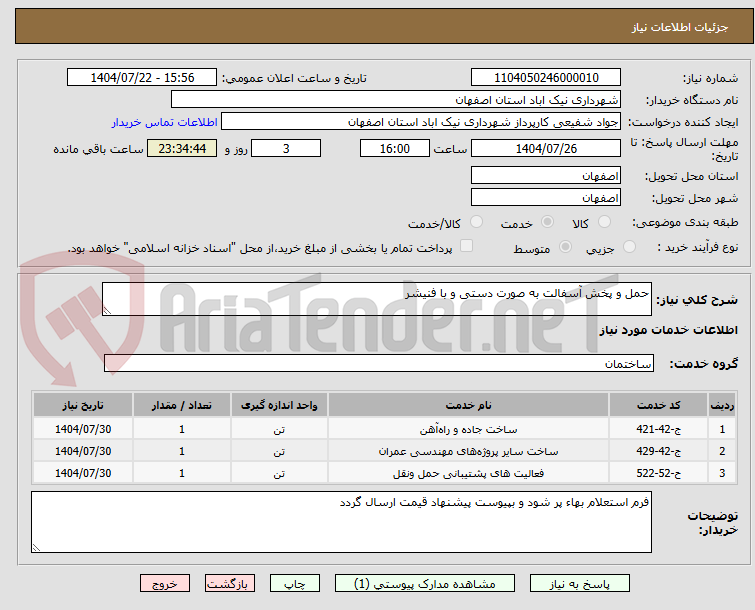Click the توضیحات خریدار text area
Viewport: 755px width, 610px height.
pyautogui.click(x=341, y=522)
